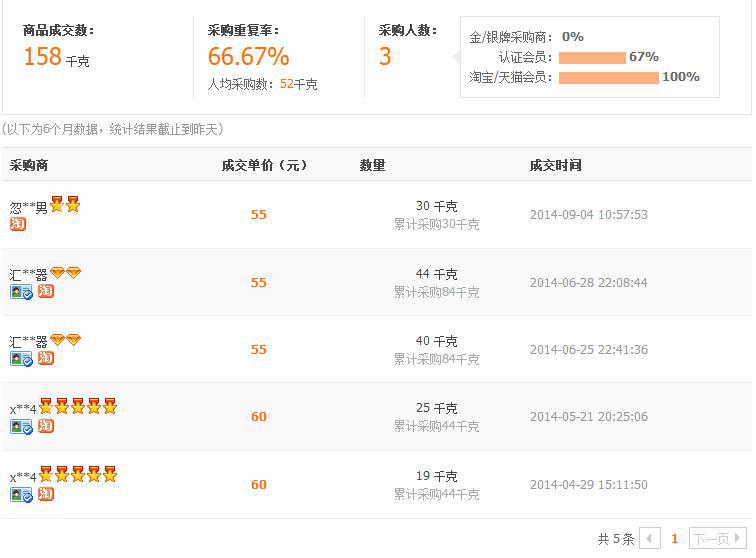Click the 成交单价（元） column header
Viewport: 756px width, 558px height.
click(264, 165)
